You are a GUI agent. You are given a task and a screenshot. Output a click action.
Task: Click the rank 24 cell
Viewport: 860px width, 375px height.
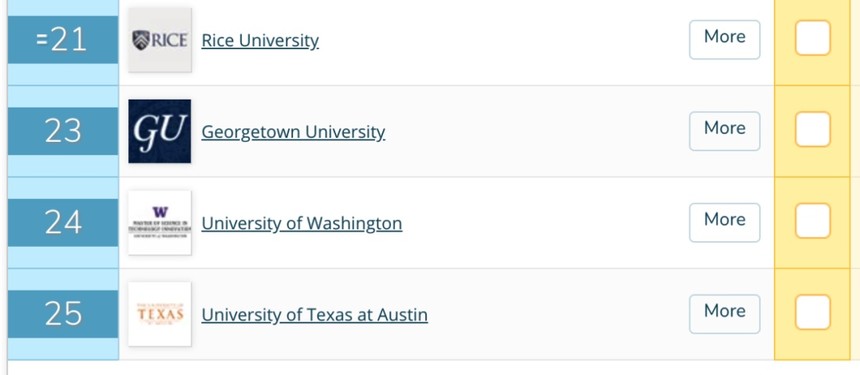[x=63, y=223]
